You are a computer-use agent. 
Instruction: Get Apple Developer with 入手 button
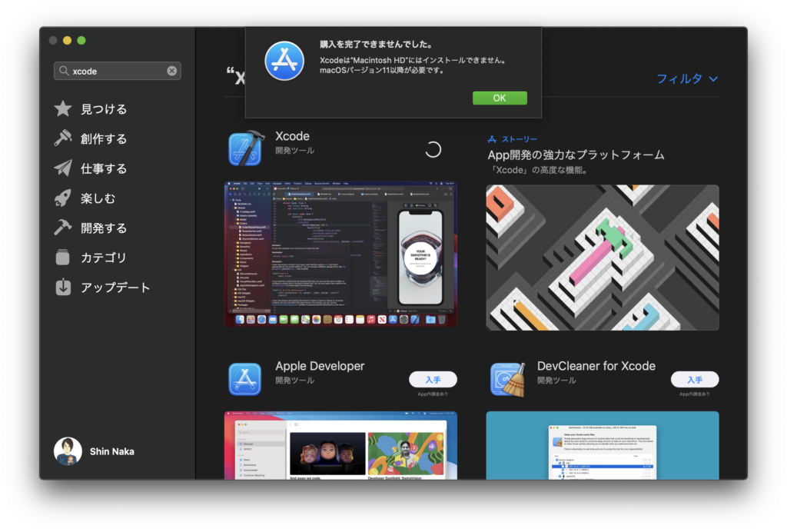433,379
